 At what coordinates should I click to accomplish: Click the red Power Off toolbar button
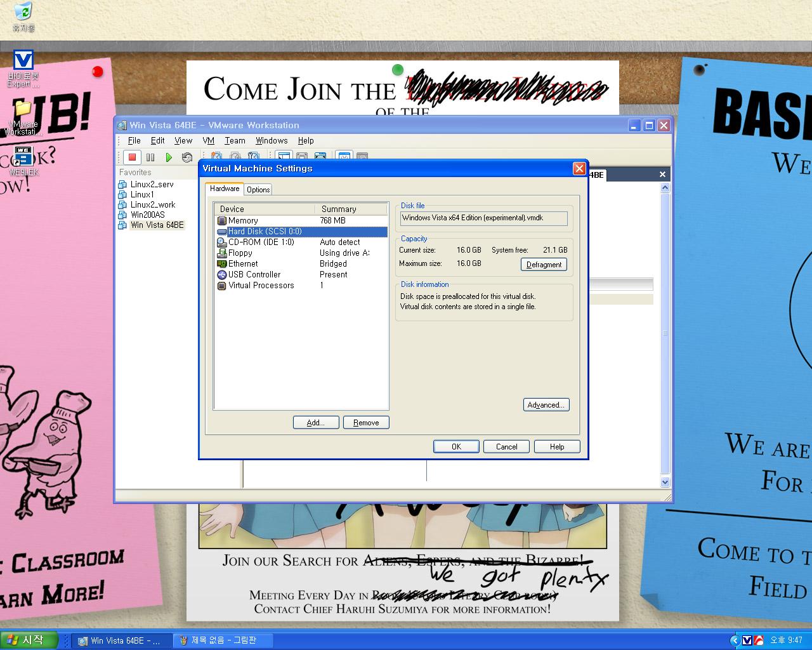pyautogui.click(x=132, y=157)
